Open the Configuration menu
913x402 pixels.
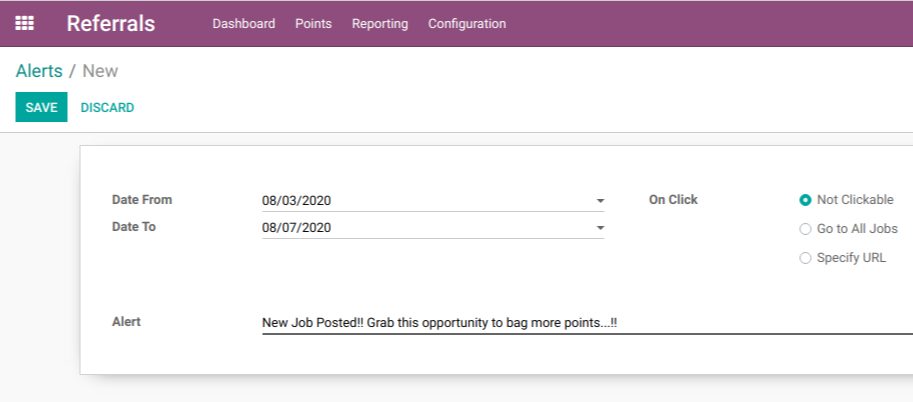[467, 24]
